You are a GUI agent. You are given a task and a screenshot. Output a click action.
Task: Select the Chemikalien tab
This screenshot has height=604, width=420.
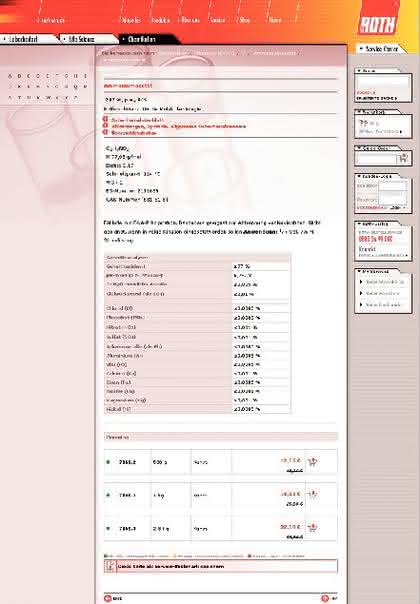click(141, 39)
